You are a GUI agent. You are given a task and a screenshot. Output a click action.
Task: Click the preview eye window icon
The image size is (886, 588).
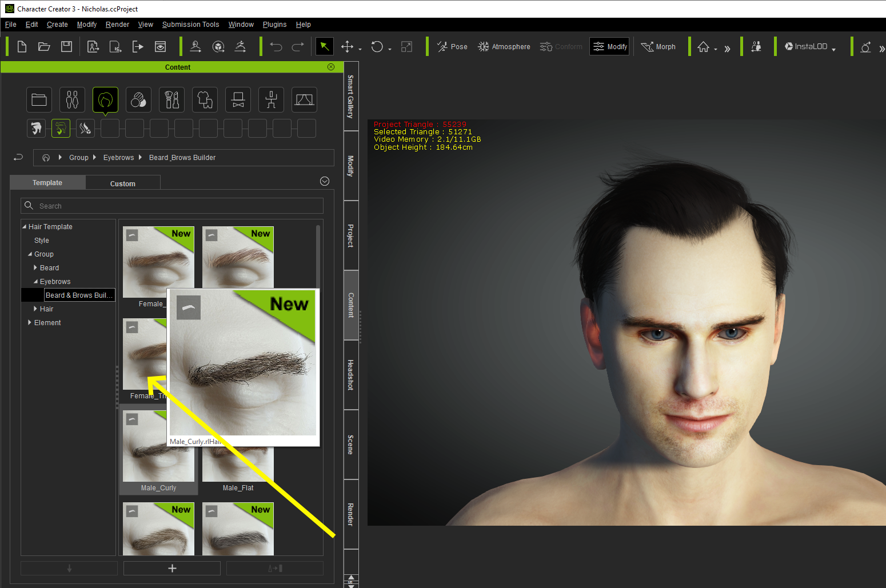pos(161,47)
